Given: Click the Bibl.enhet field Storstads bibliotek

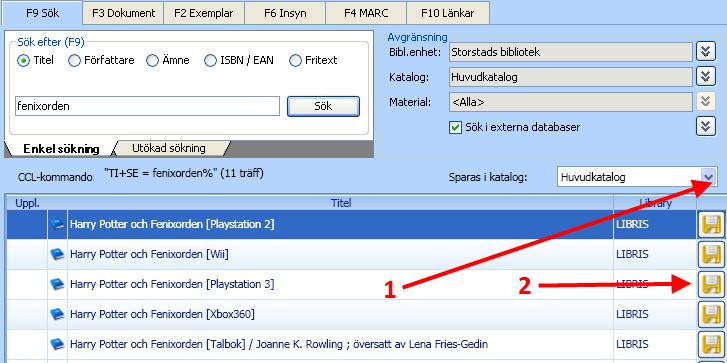Looking at the screenshot, I should (571, 52).
